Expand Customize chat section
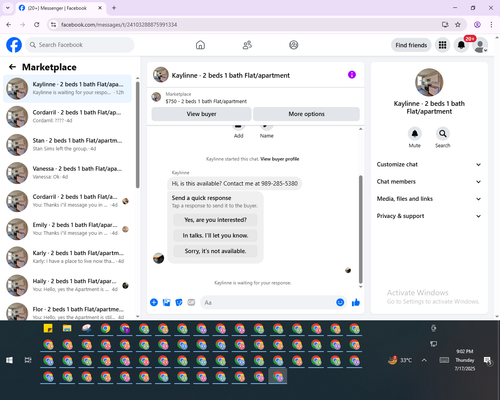 429,164
